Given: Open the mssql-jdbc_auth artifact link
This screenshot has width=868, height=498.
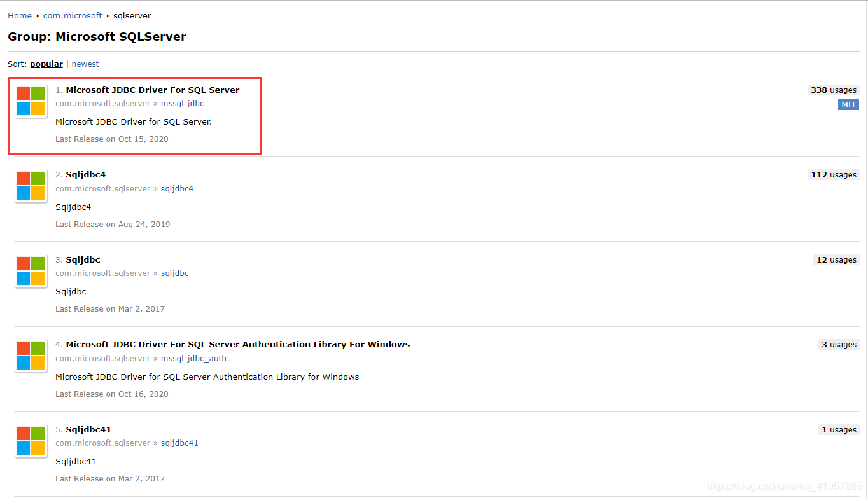Looking at the screenshot, I should point(193,358).
